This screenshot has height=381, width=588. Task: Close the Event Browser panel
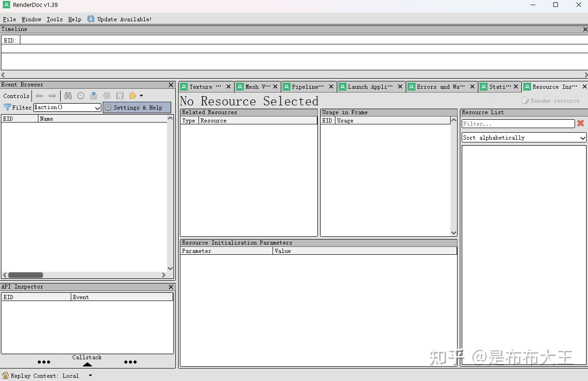pyautogui.click(x=171, y=85)
